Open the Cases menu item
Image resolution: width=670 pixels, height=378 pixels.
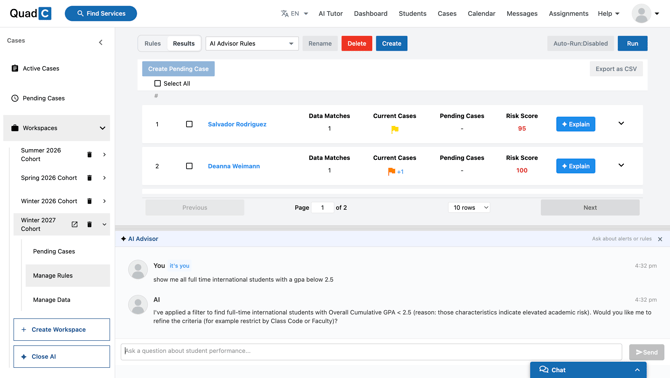coord(447,14)
